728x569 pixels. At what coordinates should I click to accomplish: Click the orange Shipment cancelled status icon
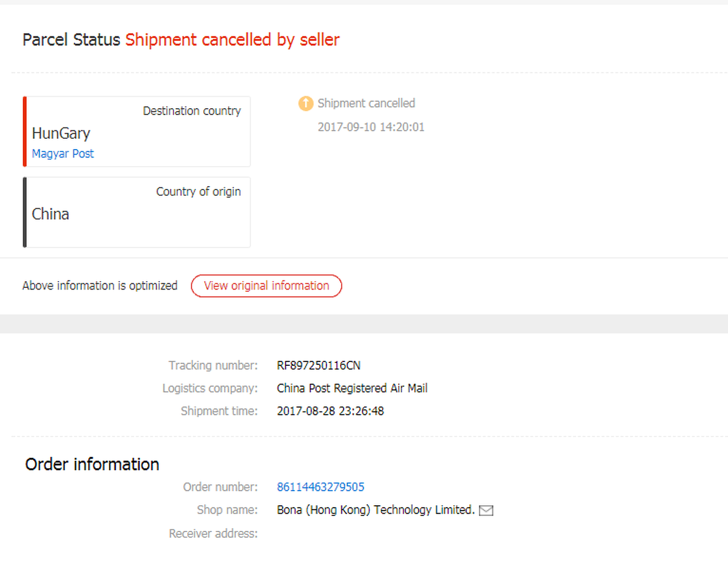[306, 104]
